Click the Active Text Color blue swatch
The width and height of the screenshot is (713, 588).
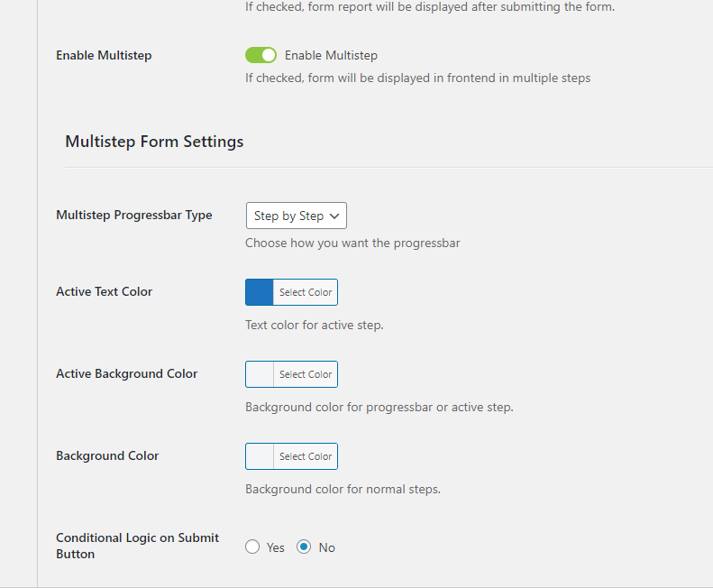(260, 292)
